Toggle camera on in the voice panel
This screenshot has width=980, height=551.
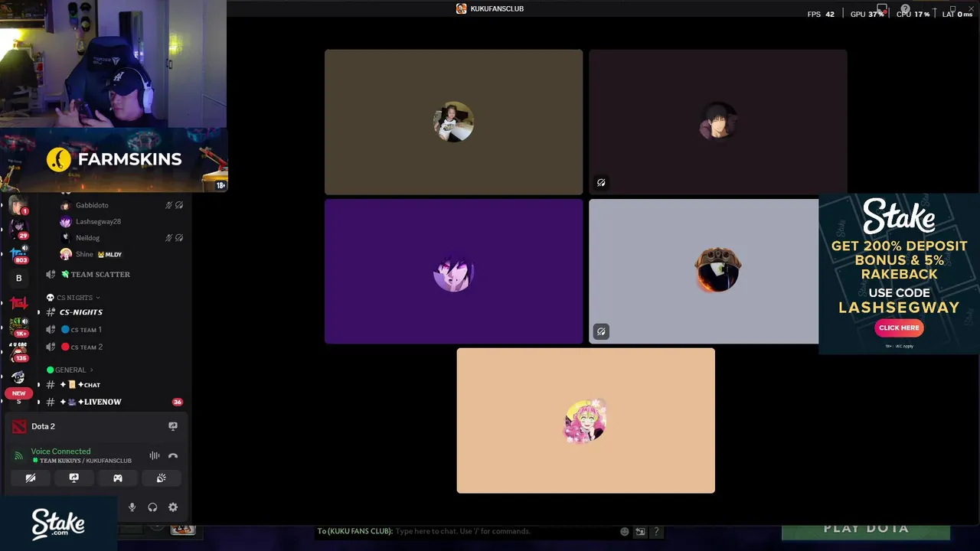(x=31, y=478)
